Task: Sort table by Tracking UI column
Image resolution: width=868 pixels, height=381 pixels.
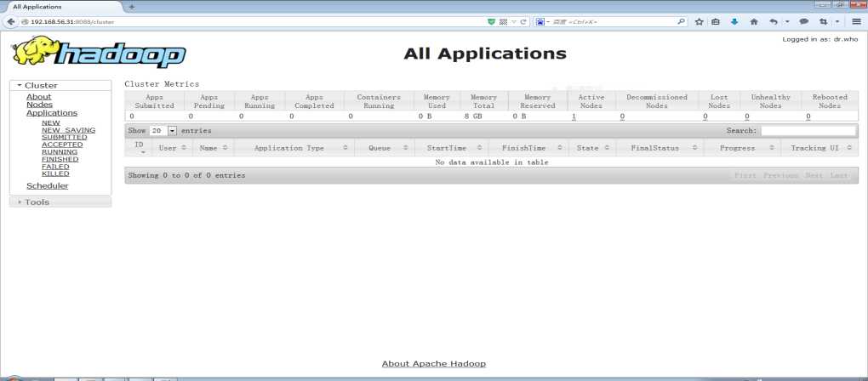Action: tap(819, 148)
